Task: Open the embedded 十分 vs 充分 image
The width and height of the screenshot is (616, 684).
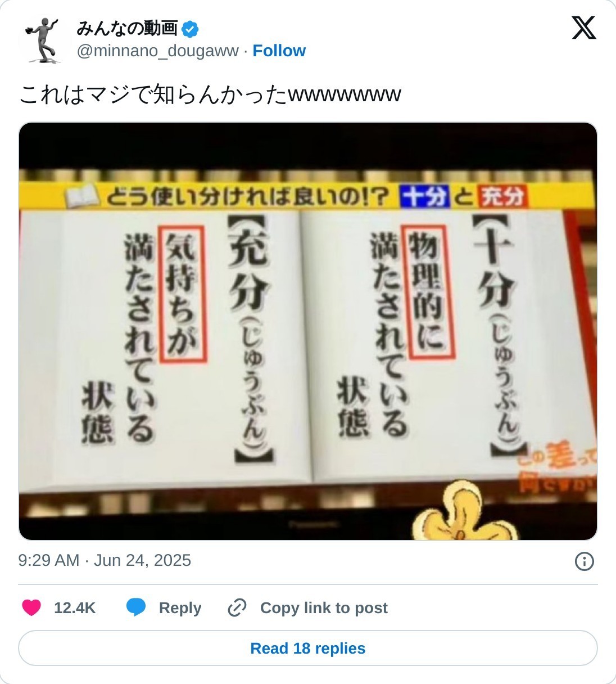Action: [x=308, y=331]
